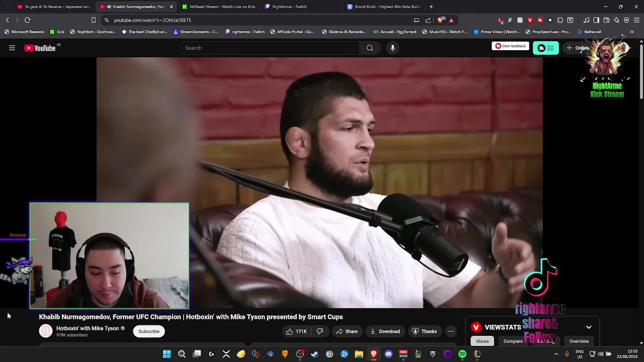Image resolution: width=644 pixels, height=362 pixels.
Task: Open a new browser tab
Action: point(431,7)
